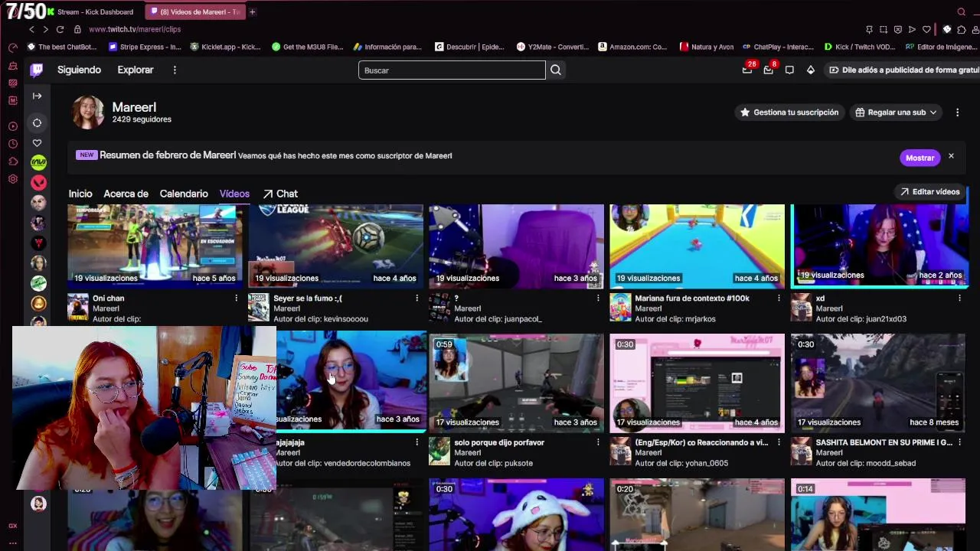Click the Explorar navigation link

point(136,70)
